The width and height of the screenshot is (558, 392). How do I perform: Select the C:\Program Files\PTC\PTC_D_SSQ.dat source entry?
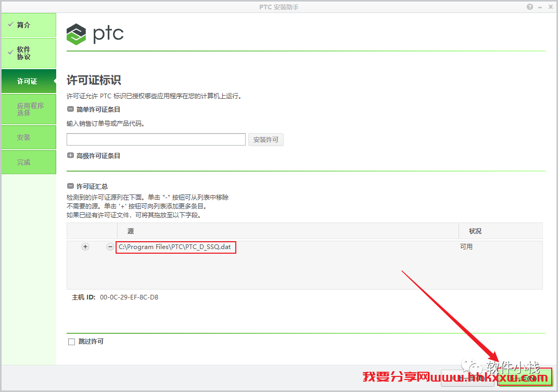coord(175,246)
